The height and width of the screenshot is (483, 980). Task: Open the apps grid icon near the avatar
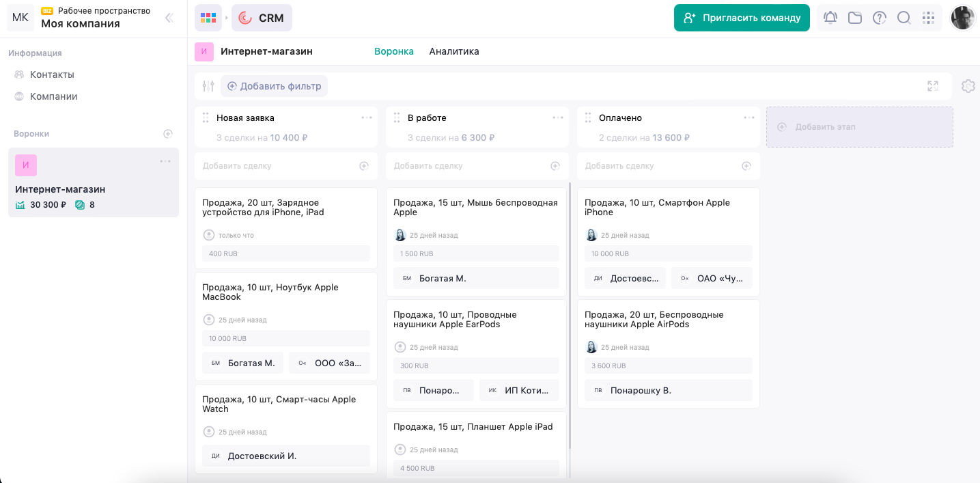point(929,18)
